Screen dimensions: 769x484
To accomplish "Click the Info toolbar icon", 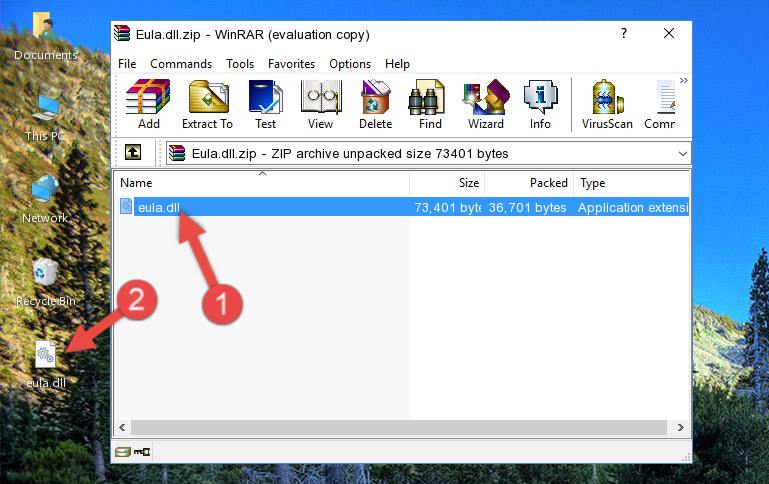I will 540,104.
